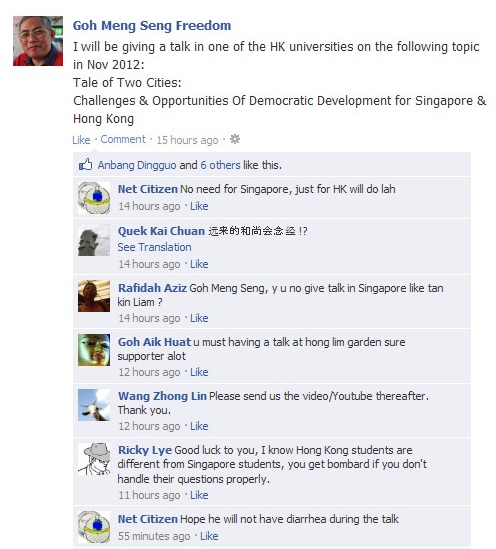Like Quek Kai Chuan's comment
Image resolution: width=496 pixels, height=549 pixels.
[199, 264]
